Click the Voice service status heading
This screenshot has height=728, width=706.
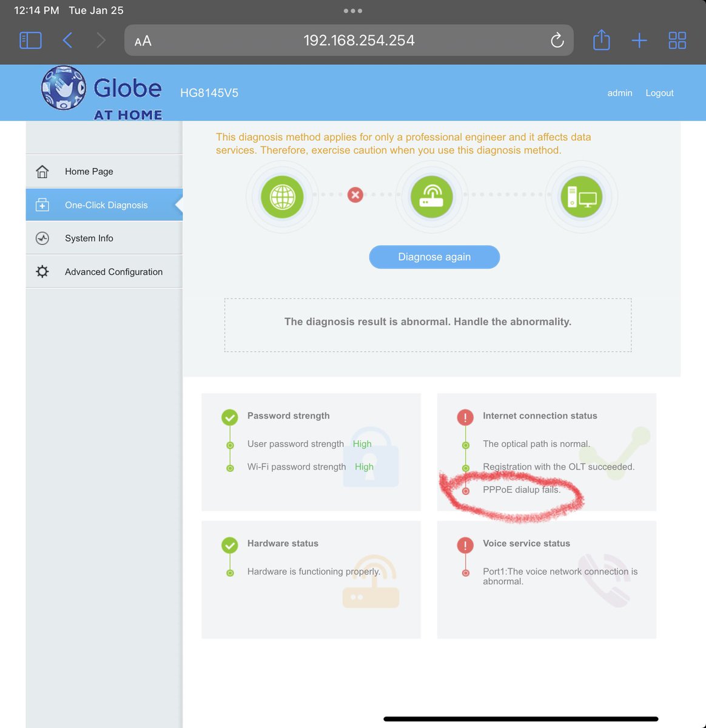click(526, 544)
